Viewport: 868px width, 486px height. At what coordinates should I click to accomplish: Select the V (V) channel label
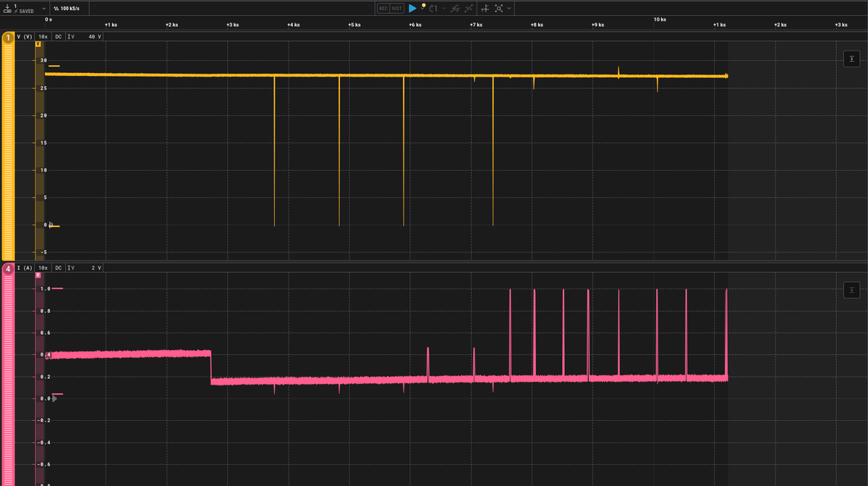tap(25, 35)
